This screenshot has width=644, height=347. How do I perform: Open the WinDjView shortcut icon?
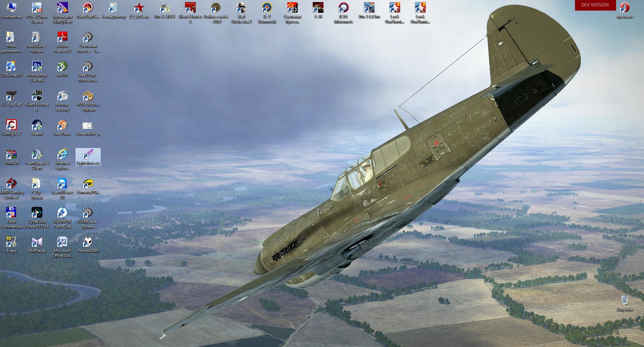(62, 12)
